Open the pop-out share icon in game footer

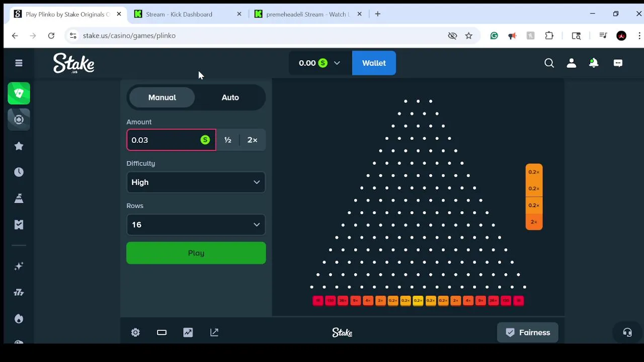point(214,332)
